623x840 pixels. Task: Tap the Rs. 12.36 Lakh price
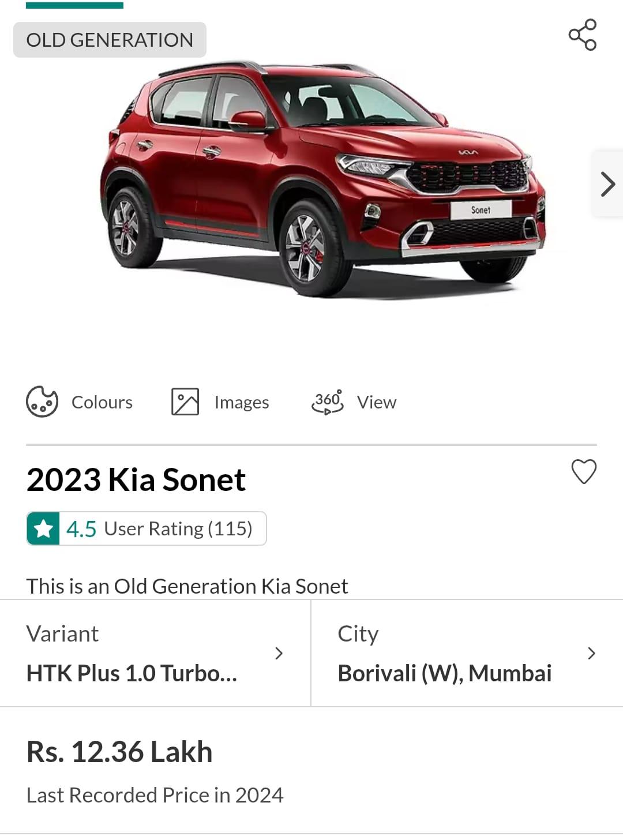119,752
